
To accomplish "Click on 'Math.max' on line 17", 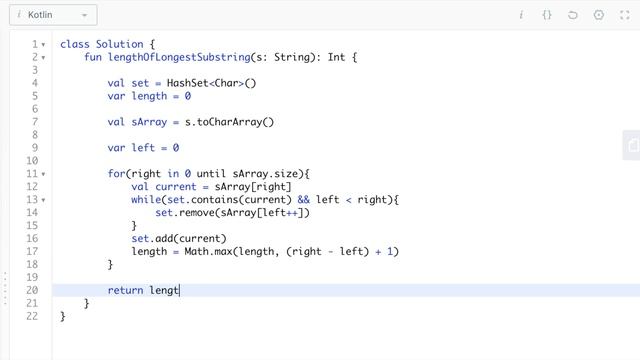I will pyautogui.click(x=208, y=251).
